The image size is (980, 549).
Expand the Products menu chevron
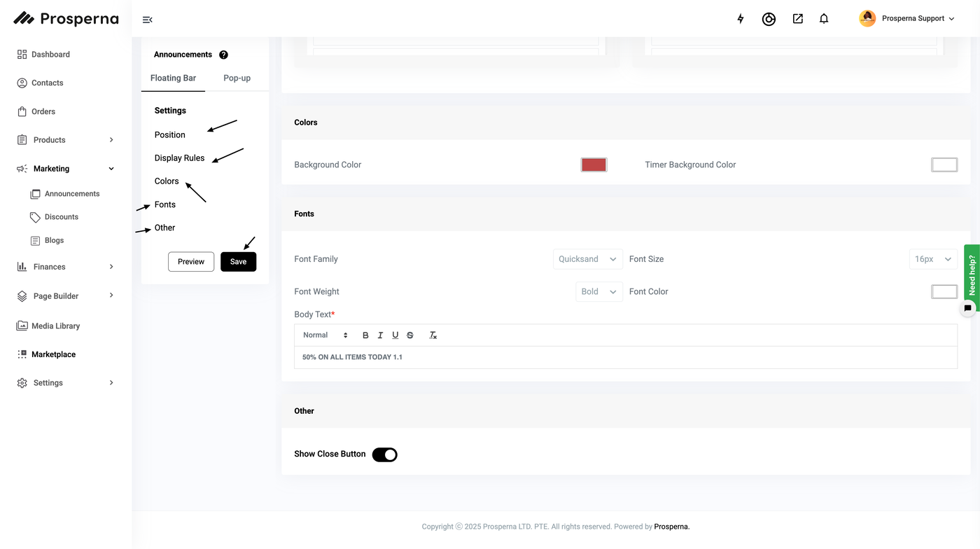pyautogui.click(x=111, y=140)
